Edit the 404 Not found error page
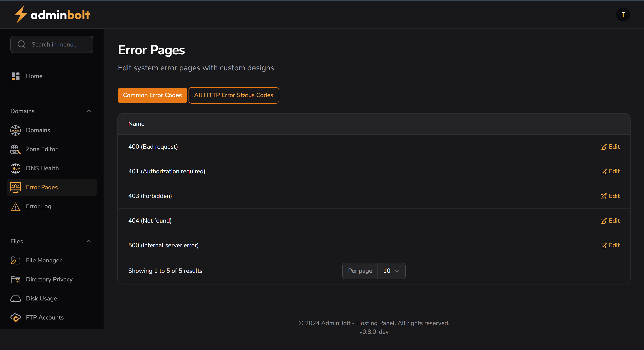 [610, 221]
